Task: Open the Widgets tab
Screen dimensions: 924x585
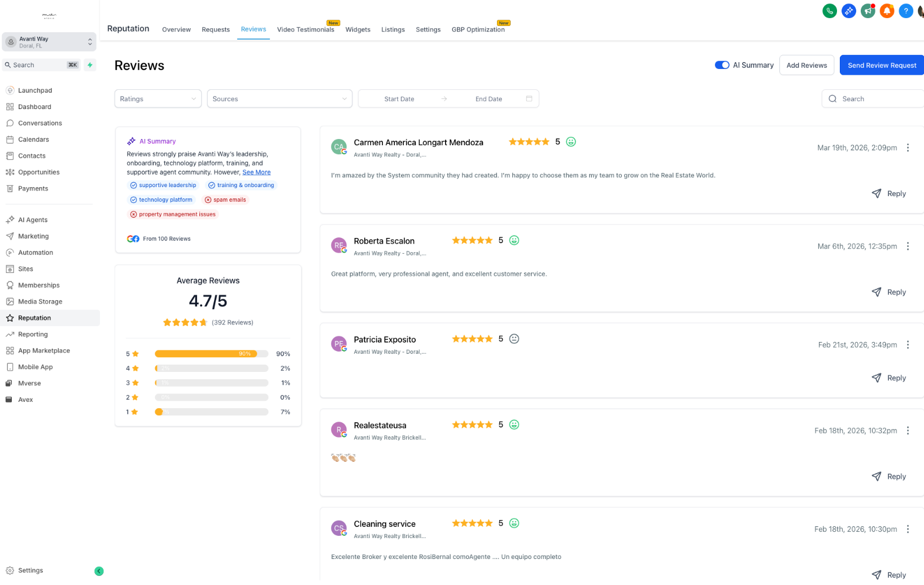Action: [358, 29]
